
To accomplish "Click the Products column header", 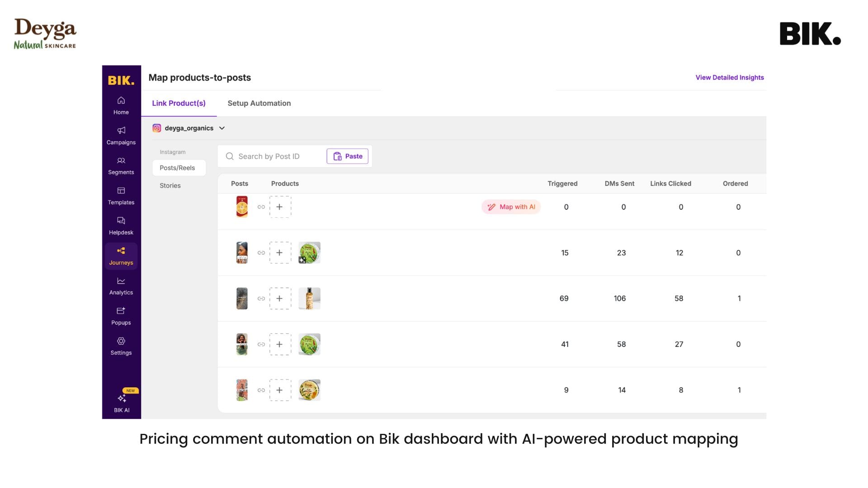I will click(285, 184).
